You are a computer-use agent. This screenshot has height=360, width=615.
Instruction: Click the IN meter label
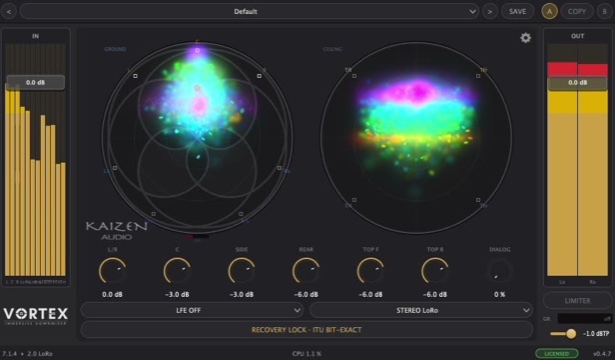[x=35, y=36]
